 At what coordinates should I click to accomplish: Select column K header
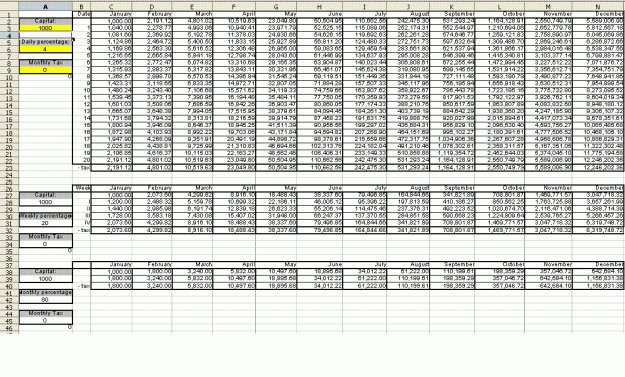pos(452,7)
